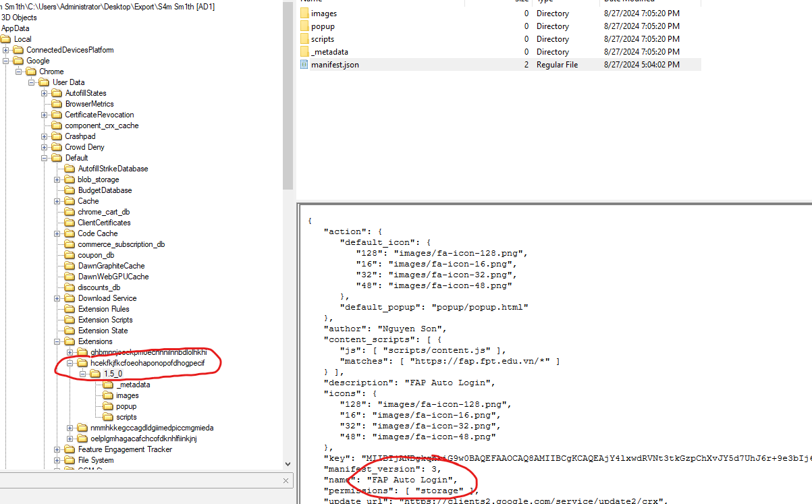Click the CertificateRevocation folder icon
Viewport: 812px width, 504px height.
pyautogui.click(x=57, y=115)
